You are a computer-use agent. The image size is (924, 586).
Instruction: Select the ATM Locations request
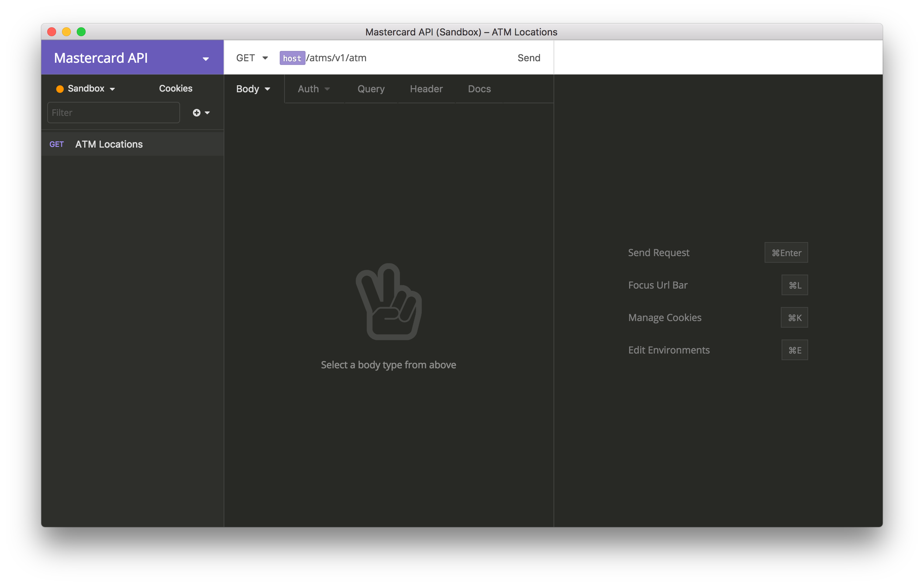click(109, 144)
